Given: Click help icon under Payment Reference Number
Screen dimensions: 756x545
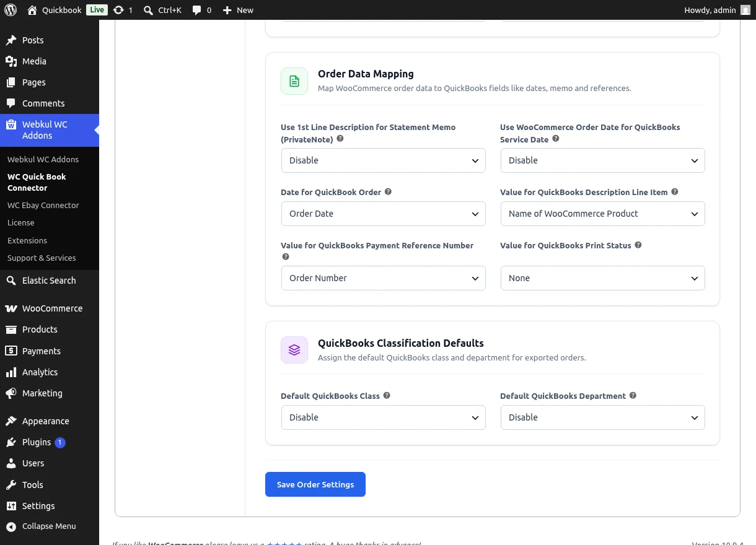Looking at the screenshot, I should (x=286, y=256).
